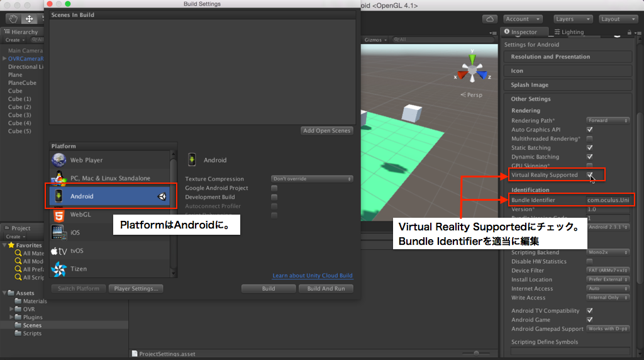Toggle Virtual Reality Supported checkbox
Screen dimensions: 644x360
point(589,175)
